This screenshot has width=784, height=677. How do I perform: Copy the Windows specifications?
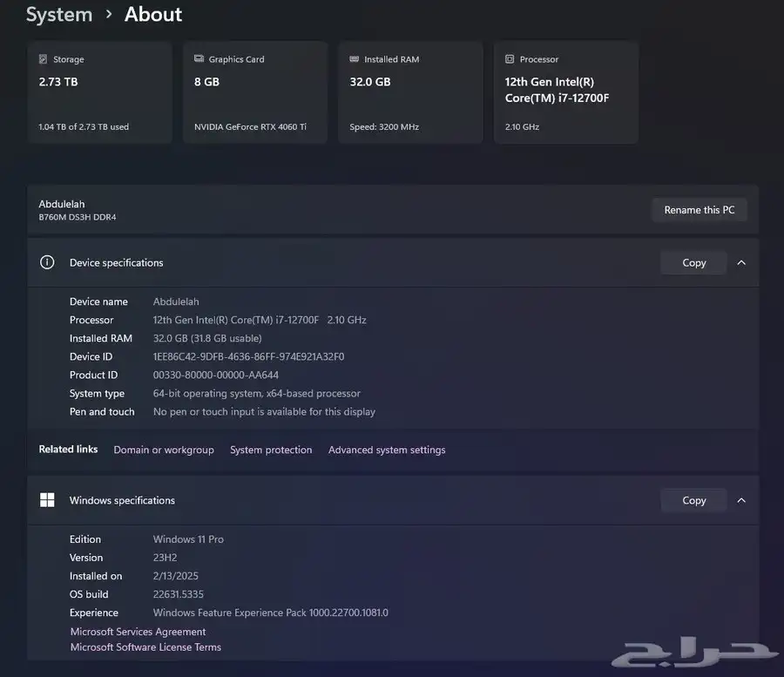click(x=693, y=500)
